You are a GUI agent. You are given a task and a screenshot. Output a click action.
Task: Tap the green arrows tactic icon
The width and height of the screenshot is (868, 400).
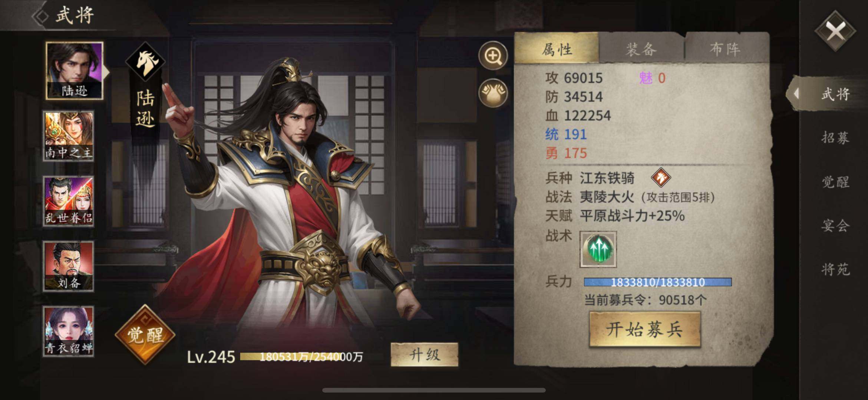[x=598, y=249]
